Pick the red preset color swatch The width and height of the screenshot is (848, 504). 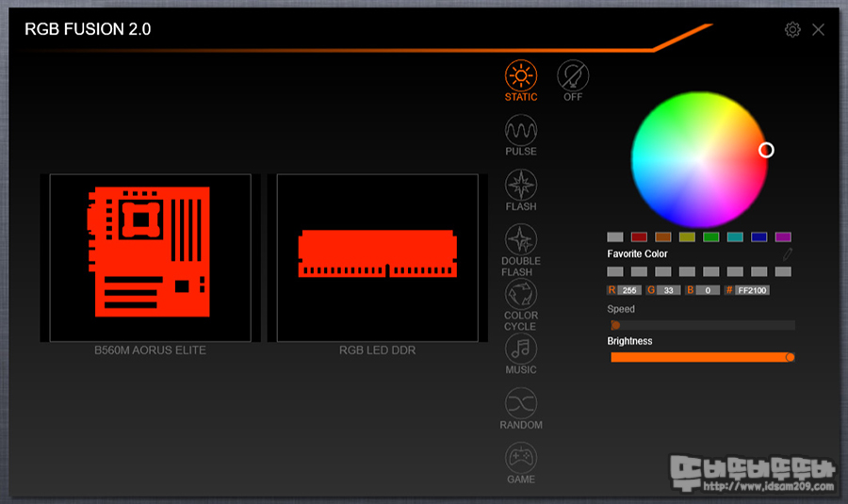tap(639, 236)
